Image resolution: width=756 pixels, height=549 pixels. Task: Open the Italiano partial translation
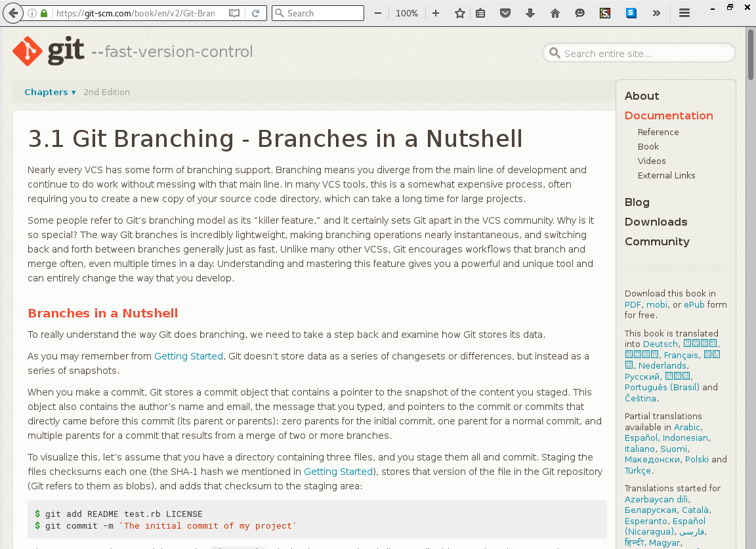point(640,449)
